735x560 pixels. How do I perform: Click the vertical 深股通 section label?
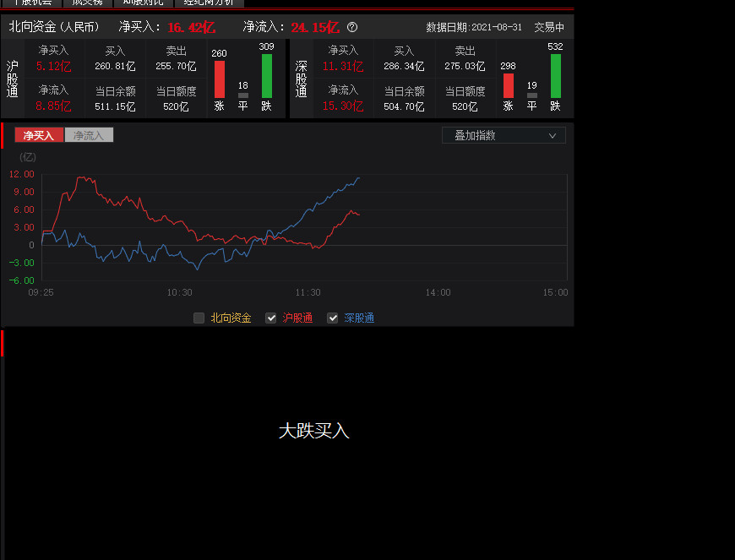[301, 79]
